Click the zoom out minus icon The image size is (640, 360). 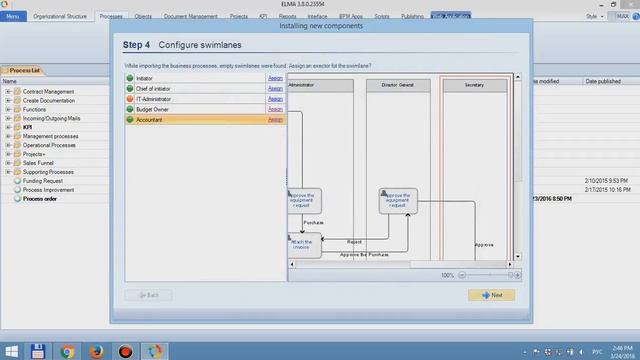pyautogui.click(x=462, y=275)
